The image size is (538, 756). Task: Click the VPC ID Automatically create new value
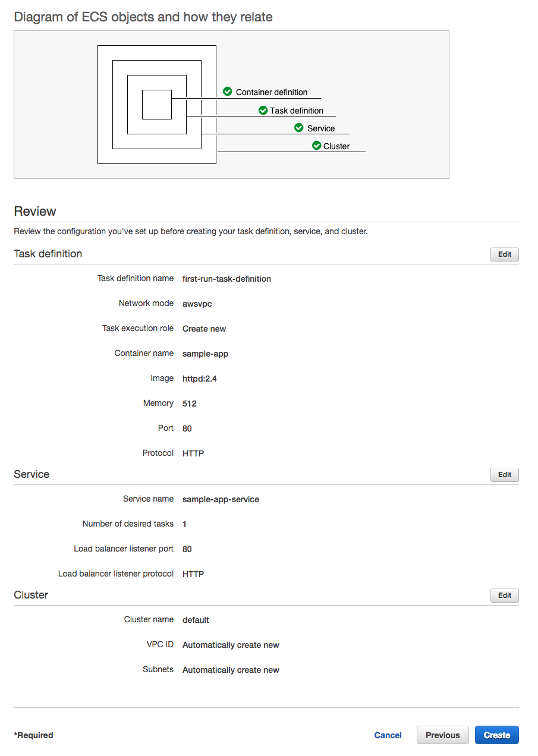coord(231,645)
